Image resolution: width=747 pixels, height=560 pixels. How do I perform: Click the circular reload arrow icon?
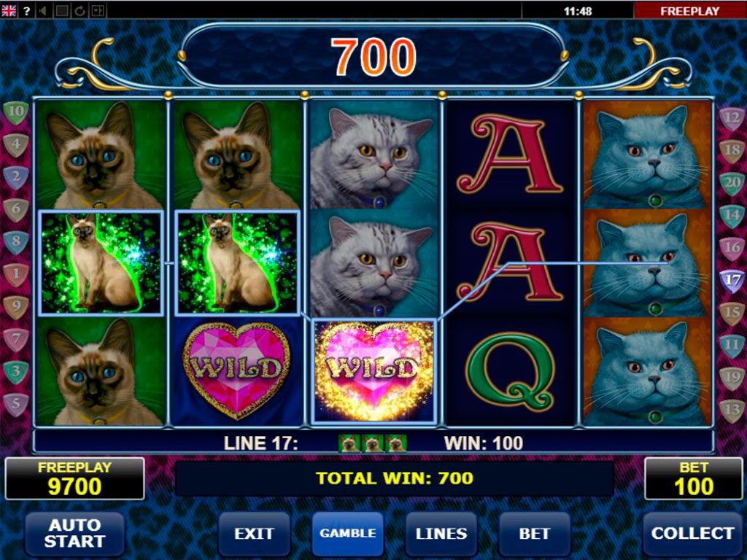[x=80, y=10]
